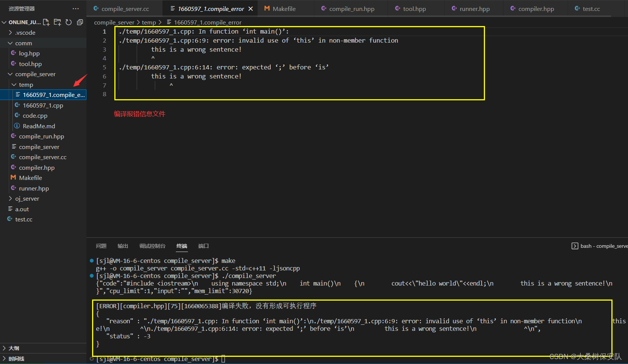Image resolution: width=628 pixels, height=364 pixels.
Task: Click 1660597_1.compile_error in the breadcrumb
Action: (208, 23)
